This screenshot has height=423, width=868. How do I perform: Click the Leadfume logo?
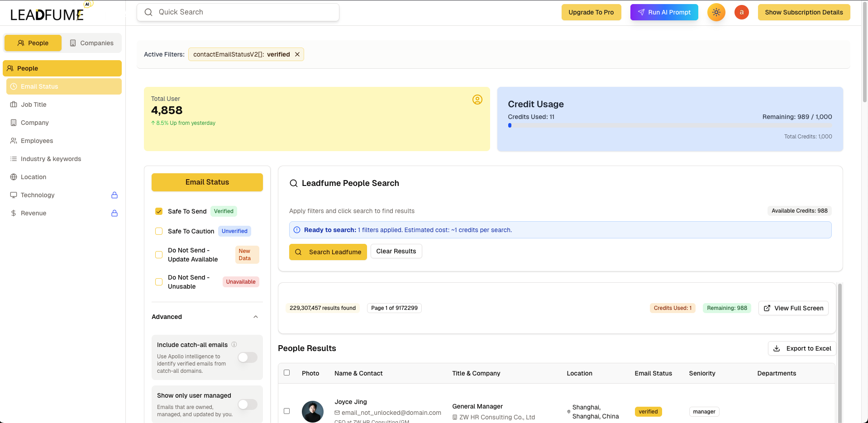(x=51, y=12)
